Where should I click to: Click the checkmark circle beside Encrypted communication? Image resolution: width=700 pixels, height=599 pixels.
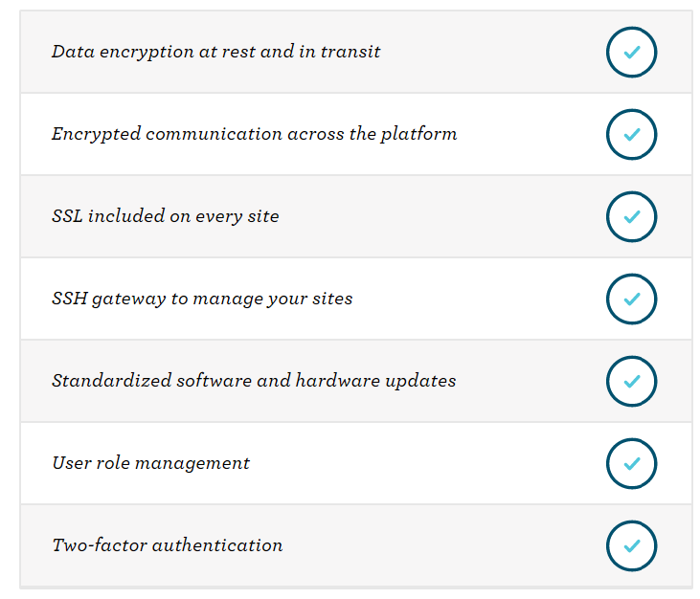click(x=631, y=134)
